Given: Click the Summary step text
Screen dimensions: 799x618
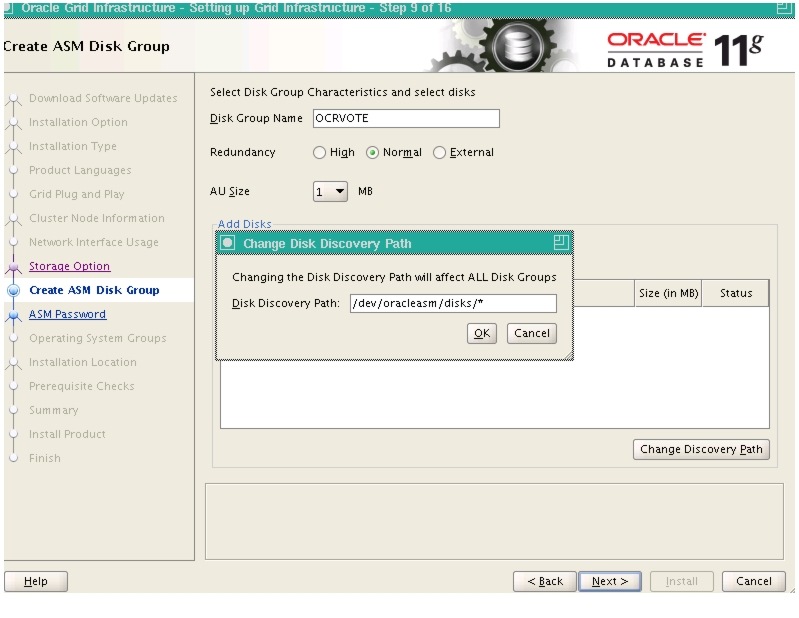Looking at the screenshot, I should [x=54, y=410].
